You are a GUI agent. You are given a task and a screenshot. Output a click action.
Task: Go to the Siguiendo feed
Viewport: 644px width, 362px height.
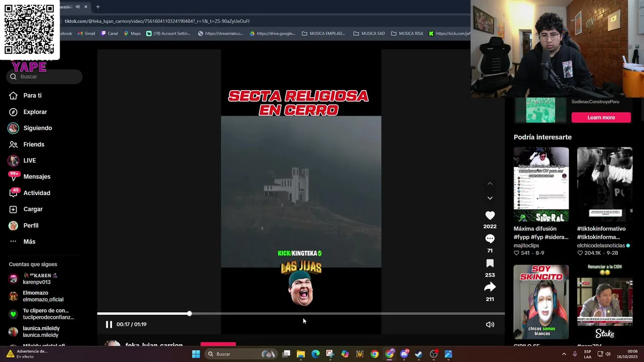37,128
